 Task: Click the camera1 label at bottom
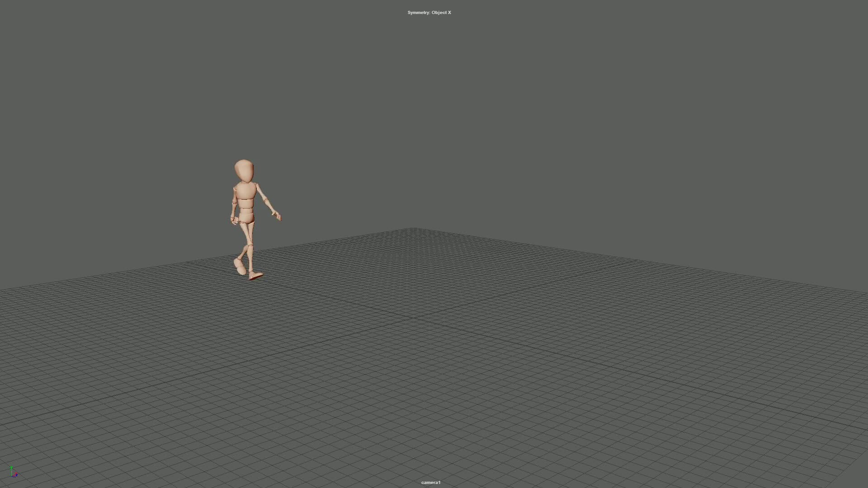(430, 482)
